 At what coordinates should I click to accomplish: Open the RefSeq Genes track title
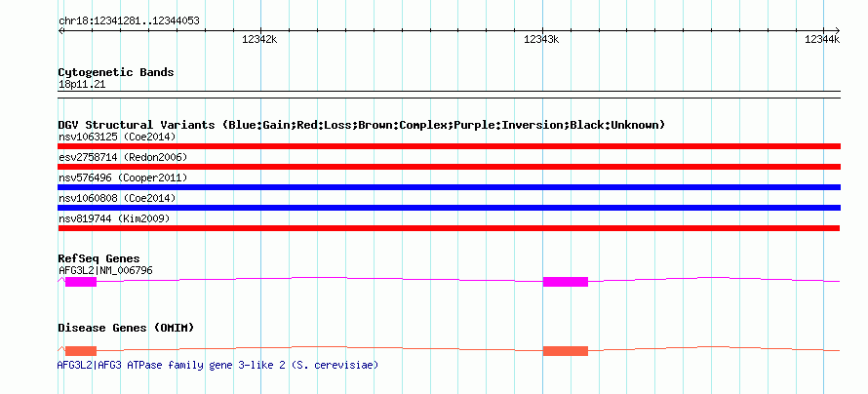coord(99,258)
